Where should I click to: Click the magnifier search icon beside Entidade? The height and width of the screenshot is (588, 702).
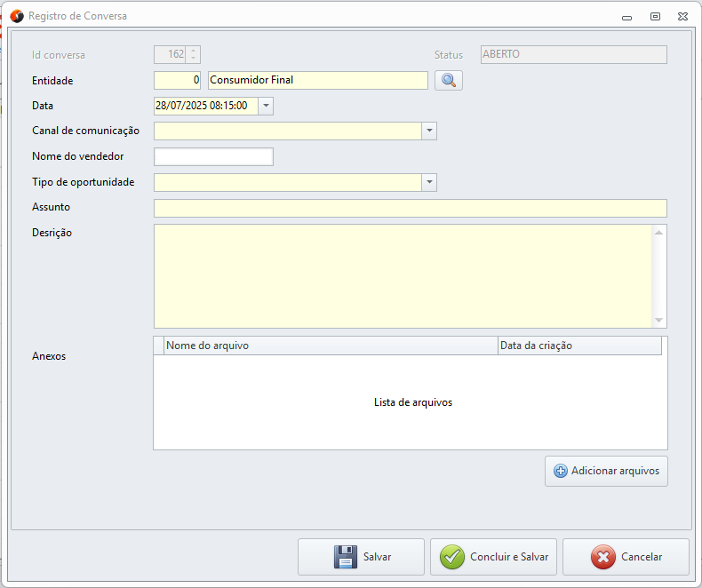tap(449, 81)
